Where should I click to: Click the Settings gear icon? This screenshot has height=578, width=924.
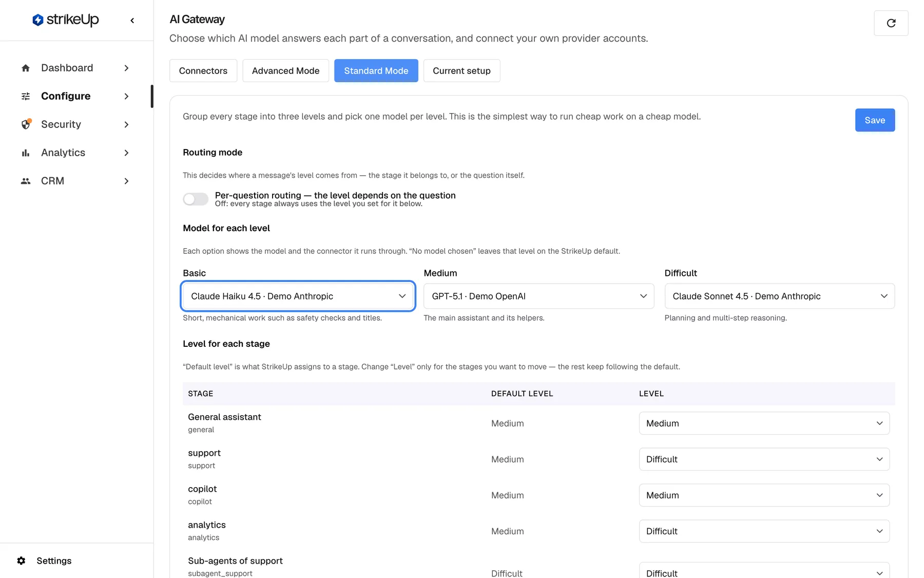21,561
